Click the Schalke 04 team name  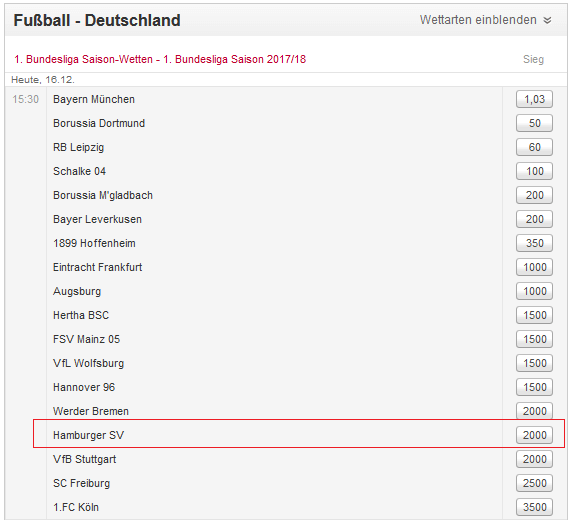[x=79, y=171]
